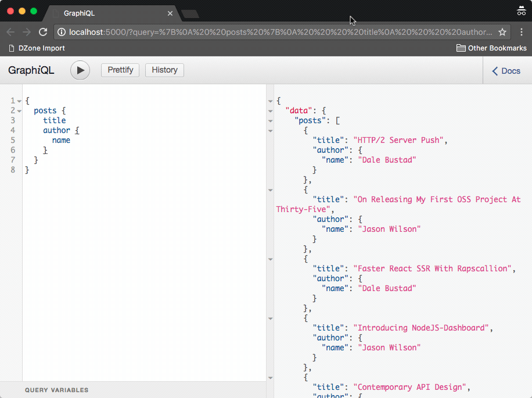
Task: Reload the localhost page
Action: pos(43,32)
